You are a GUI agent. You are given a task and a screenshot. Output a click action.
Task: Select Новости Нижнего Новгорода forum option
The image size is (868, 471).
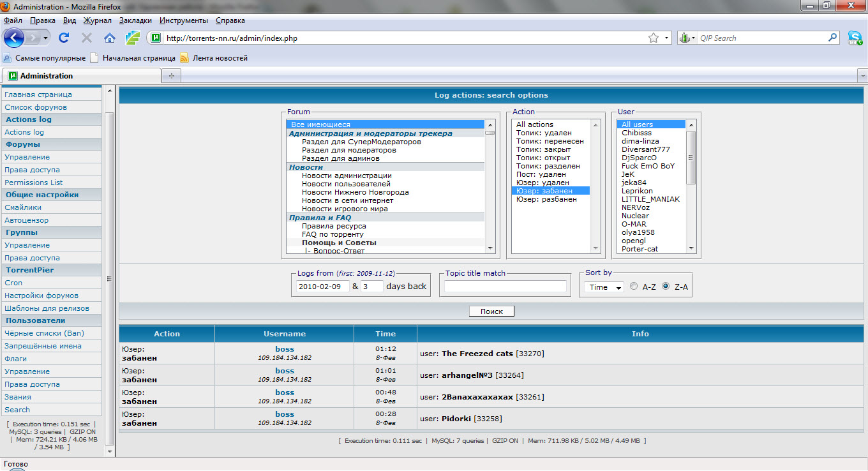tap(355, 192)
